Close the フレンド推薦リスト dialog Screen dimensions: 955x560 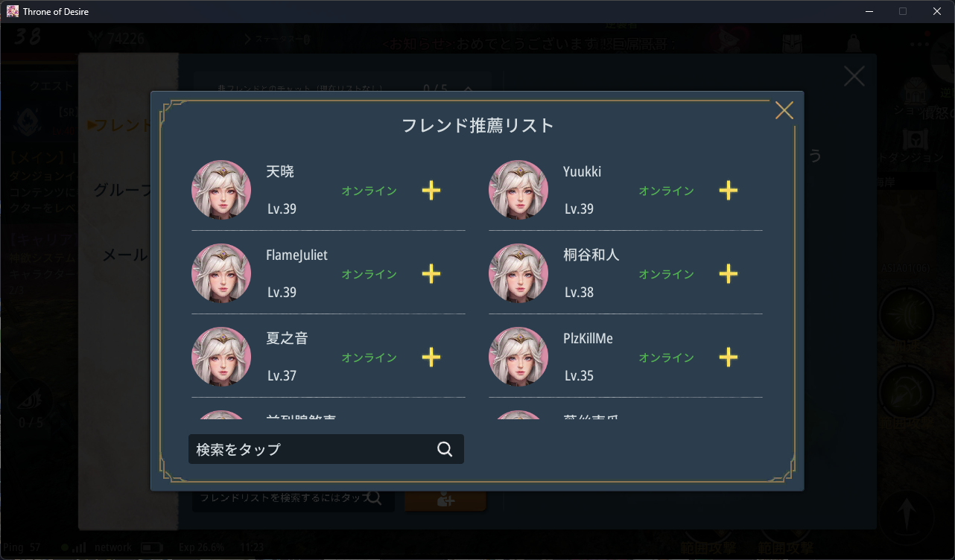pyautogui.click(x=784, y=110)
